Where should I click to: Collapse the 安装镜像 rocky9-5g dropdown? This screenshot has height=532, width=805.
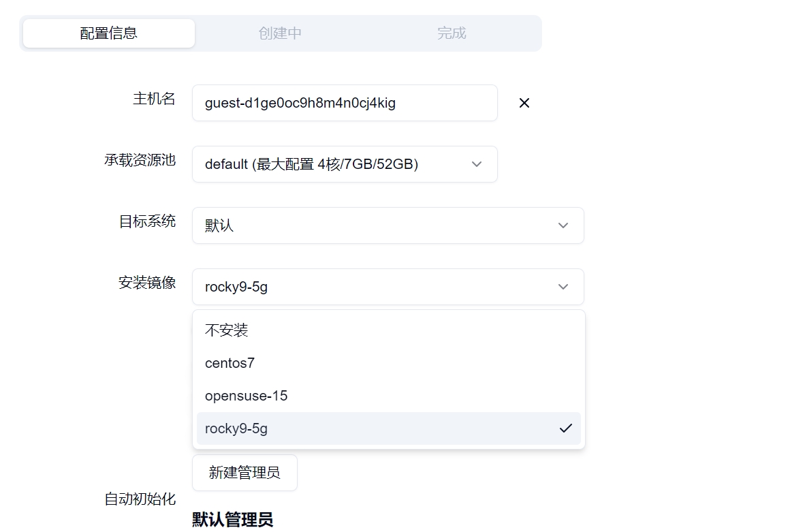pos(388,287)
